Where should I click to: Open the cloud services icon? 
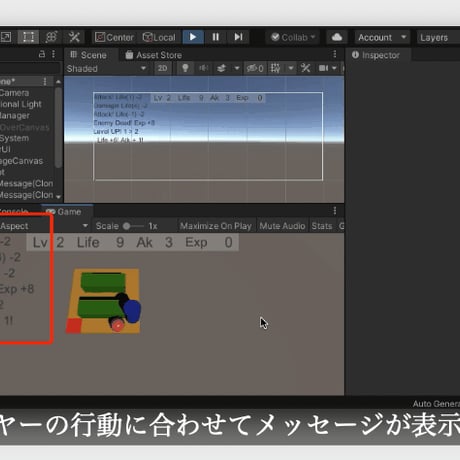click(x=337, y=37)
